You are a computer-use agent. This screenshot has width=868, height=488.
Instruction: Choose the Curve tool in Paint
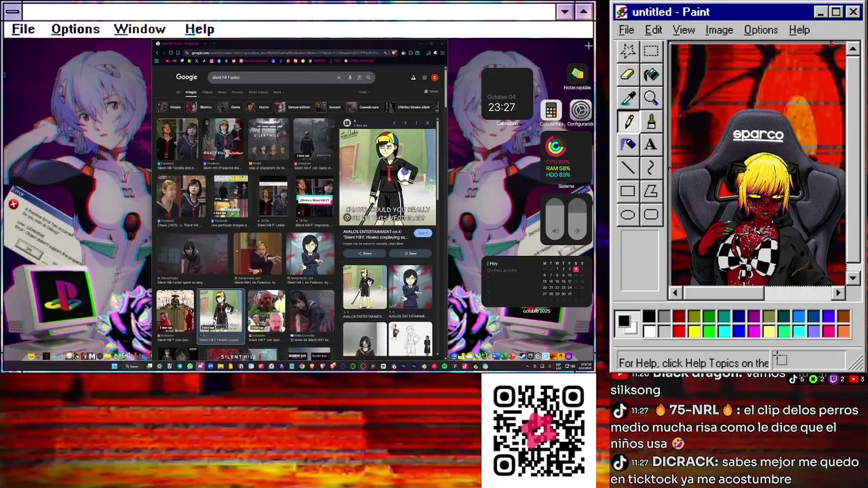coord(651,168)
